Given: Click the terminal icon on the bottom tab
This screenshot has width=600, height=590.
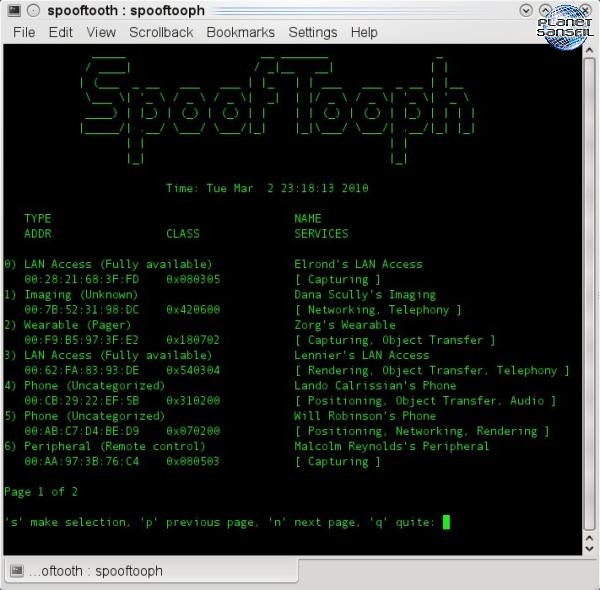Looking at the screenshot, I should point(17,571).
